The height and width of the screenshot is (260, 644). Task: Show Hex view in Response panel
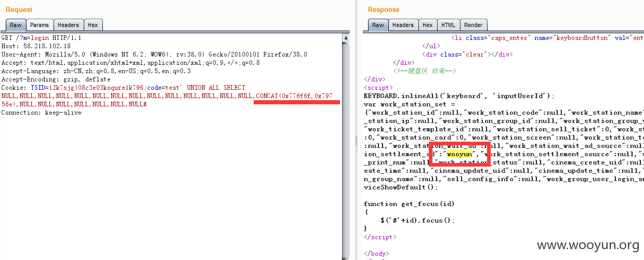pyautogui.click(x=427, y=25)
